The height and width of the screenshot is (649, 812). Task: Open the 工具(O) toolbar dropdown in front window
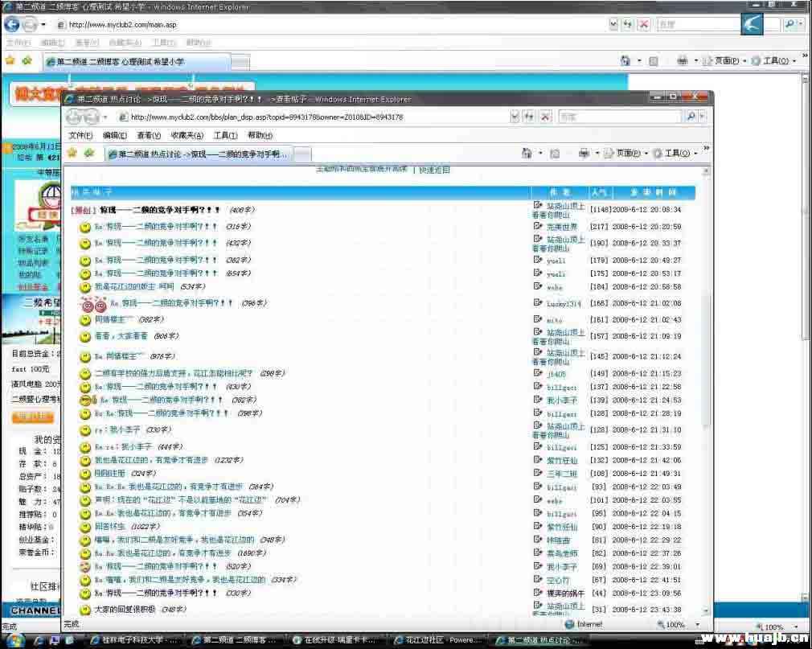[674, 153]
